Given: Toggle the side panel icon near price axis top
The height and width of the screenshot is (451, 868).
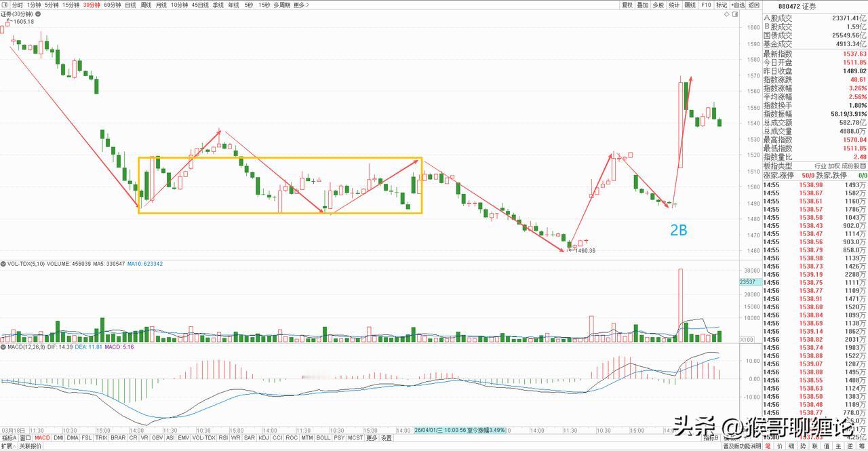Looking at the screenshot, I should tap(735, 14).
